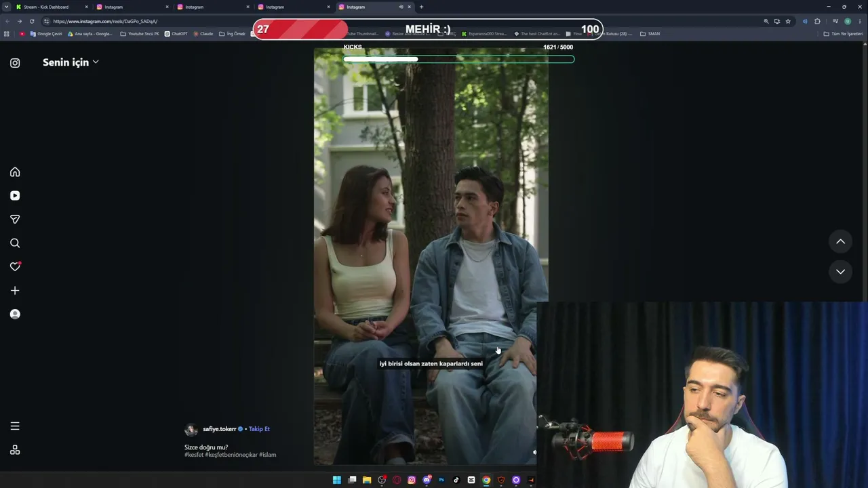Expand the Tüm Yer İşaretleri folder
The height and width of the screenshot is (488, 868).
843,34
